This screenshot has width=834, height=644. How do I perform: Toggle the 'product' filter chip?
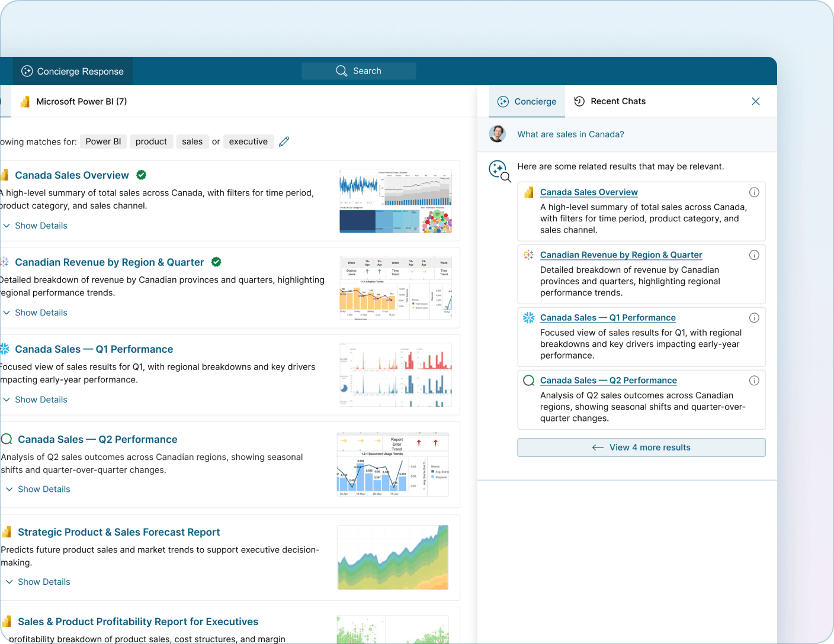point(151,141)
